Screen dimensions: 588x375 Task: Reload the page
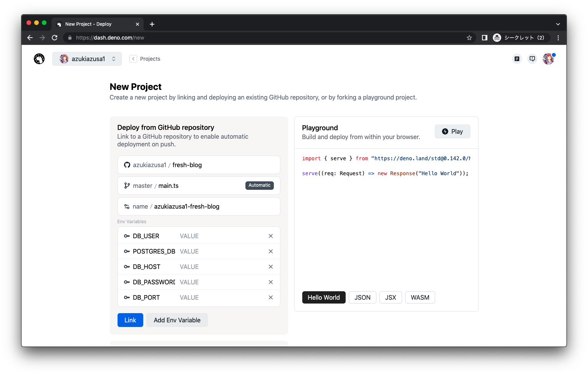tap(55, 38)
